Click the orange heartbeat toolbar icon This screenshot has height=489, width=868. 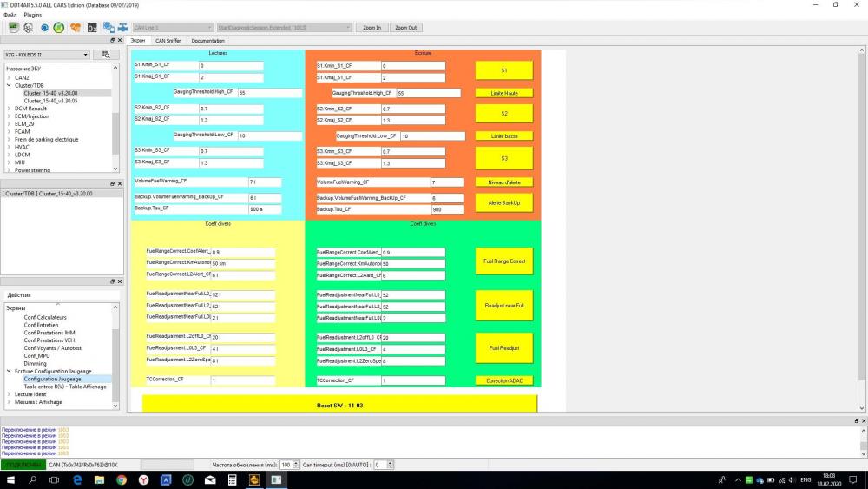coord(76,27)
